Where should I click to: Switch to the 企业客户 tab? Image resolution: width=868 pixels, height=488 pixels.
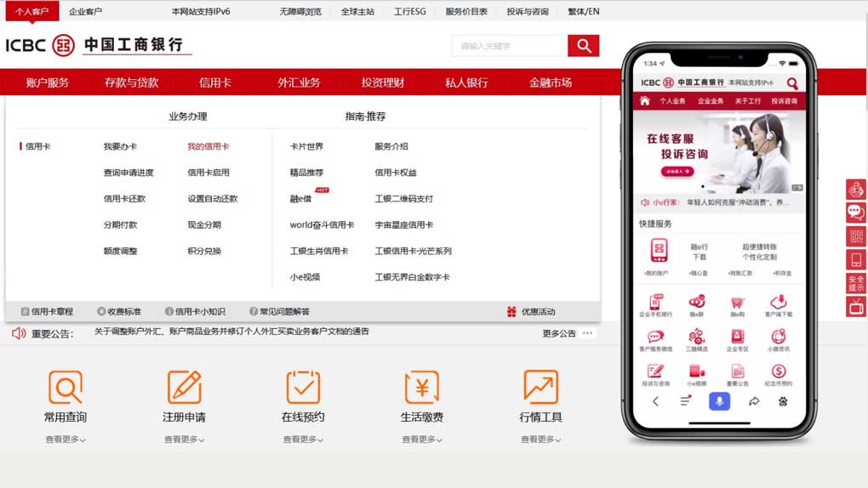85,12
